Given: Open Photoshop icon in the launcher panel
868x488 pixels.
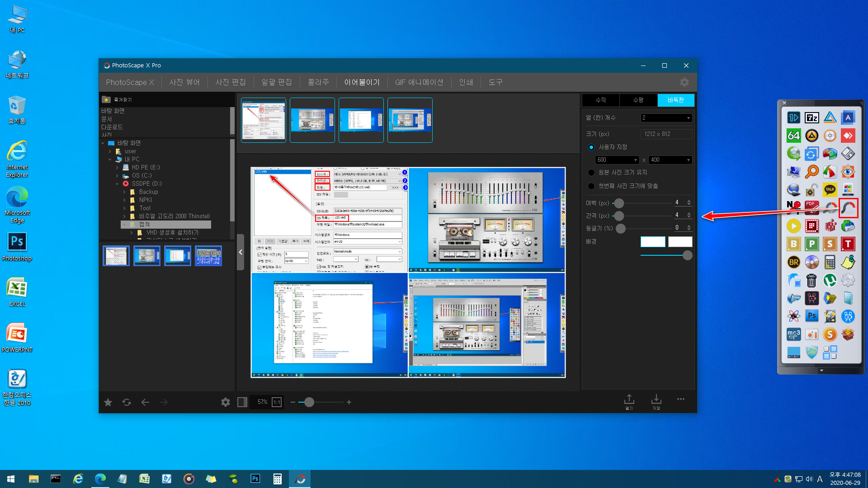Looking at the screenshot, I should (812, 316).
